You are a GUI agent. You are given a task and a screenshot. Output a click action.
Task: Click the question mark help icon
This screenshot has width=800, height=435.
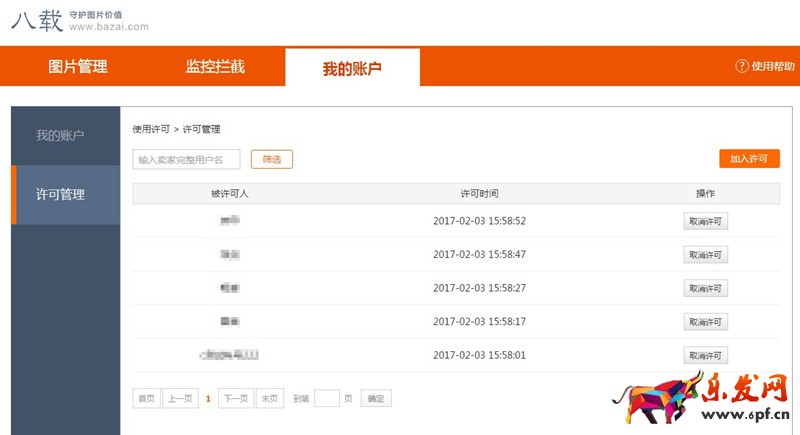[742, 66]
